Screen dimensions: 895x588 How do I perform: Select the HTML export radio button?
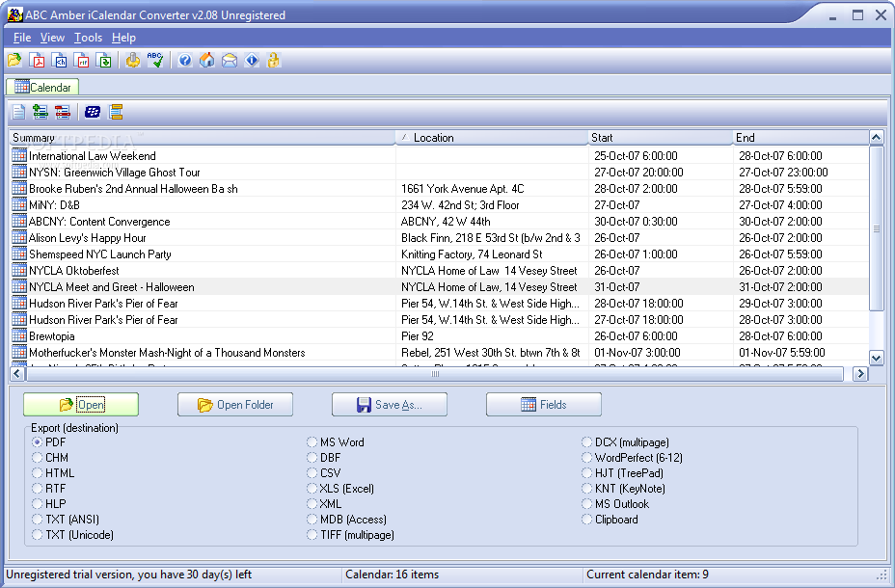[x=37, y=472]
